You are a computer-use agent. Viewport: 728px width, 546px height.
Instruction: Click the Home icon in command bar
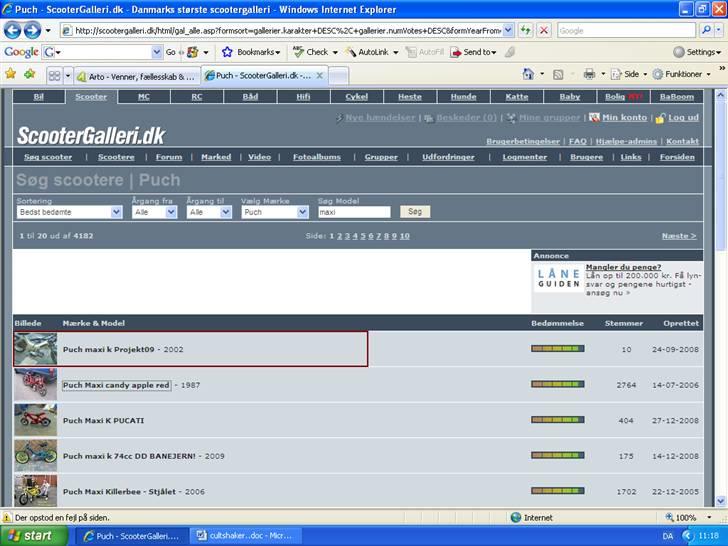coord(528,74)
